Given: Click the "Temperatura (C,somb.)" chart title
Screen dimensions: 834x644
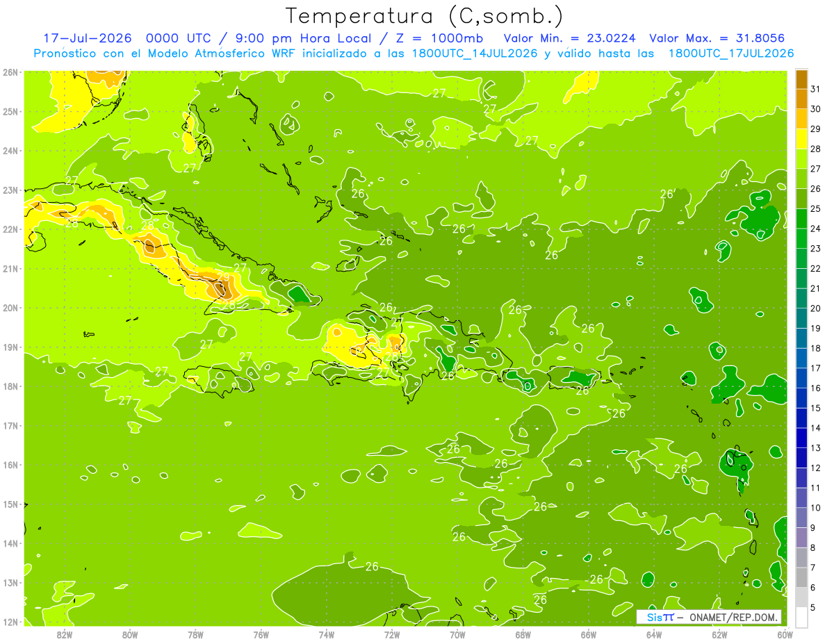Looking at the screenshot, I should click(x=425, y=16).
